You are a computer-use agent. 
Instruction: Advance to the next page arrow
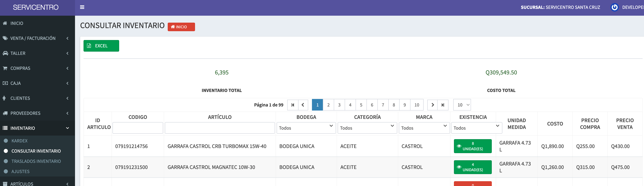432,105
